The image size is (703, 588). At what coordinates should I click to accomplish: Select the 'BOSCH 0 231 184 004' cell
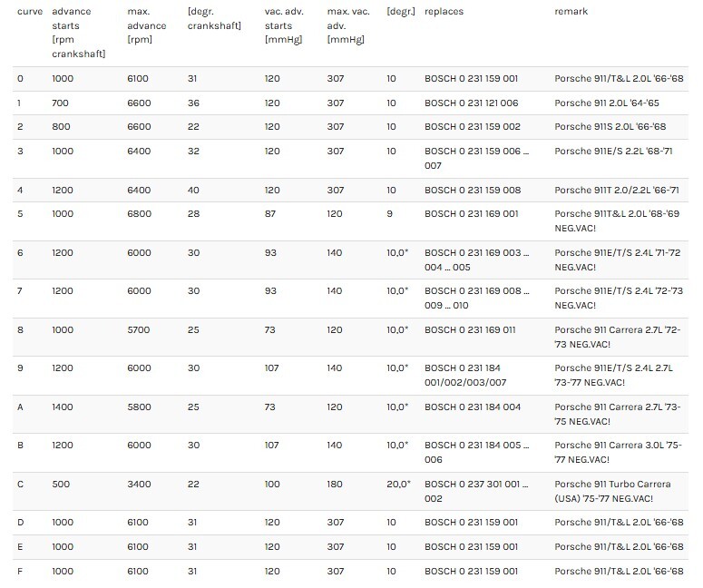point(473,407)
